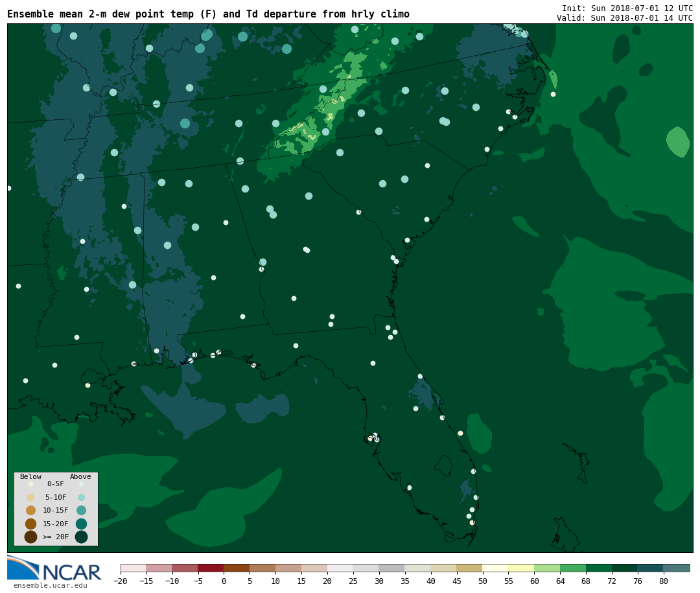
Task: Click the NCAR logo
Action: pyautogui.click(x=54, y=568)
